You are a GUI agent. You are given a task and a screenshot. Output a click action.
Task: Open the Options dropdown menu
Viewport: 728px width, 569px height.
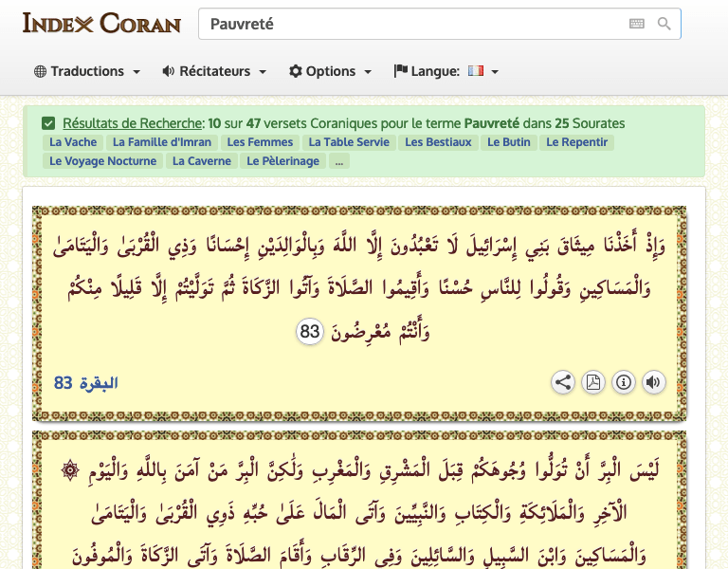pyautogui.click(x=330, y=71)
